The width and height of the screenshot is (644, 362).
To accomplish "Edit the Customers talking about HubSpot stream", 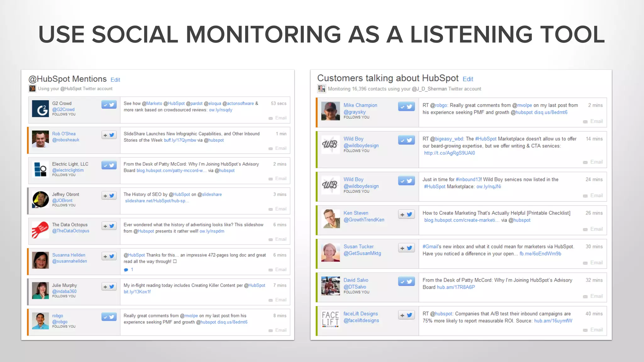I will 468,79.
